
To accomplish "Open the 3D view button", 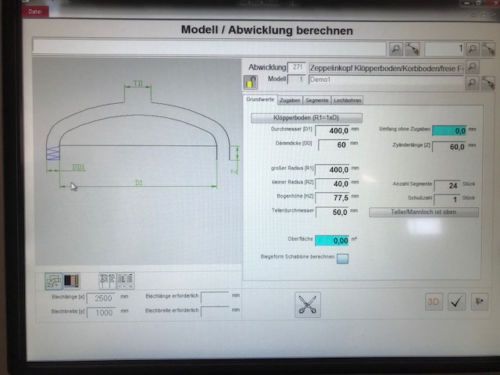I will [x=433, y=302].
